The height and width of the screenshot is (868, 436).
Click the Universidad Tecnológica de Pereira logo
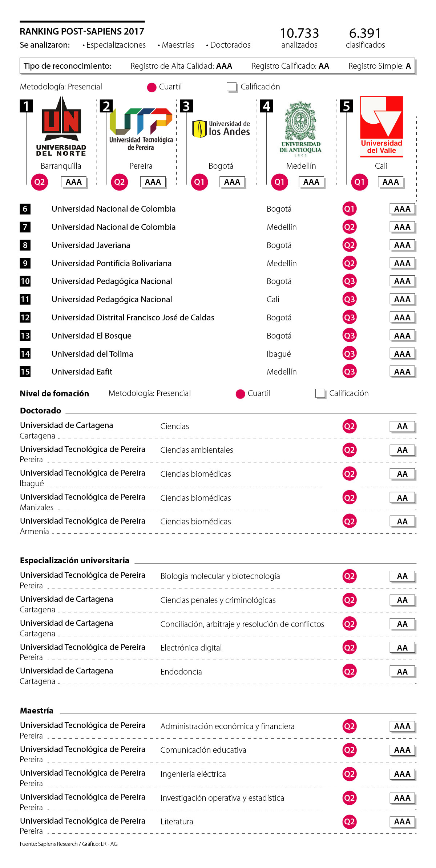pyautogui.click(x=141, y=129)
